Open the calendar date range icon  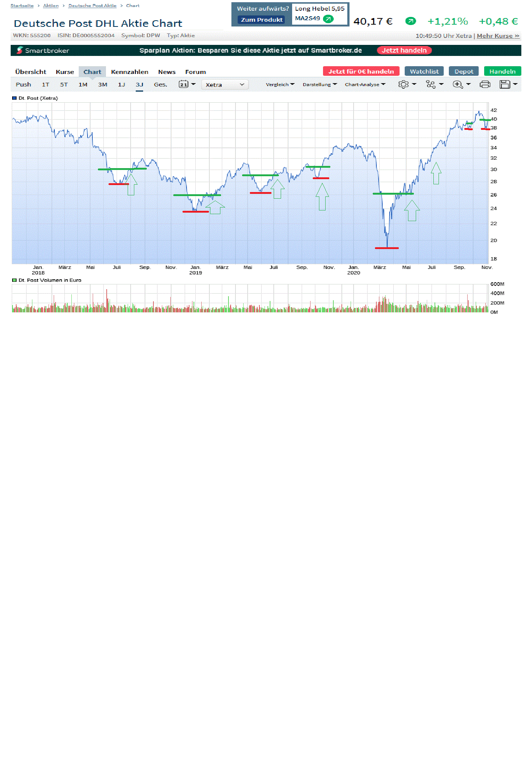coord(183,84)
